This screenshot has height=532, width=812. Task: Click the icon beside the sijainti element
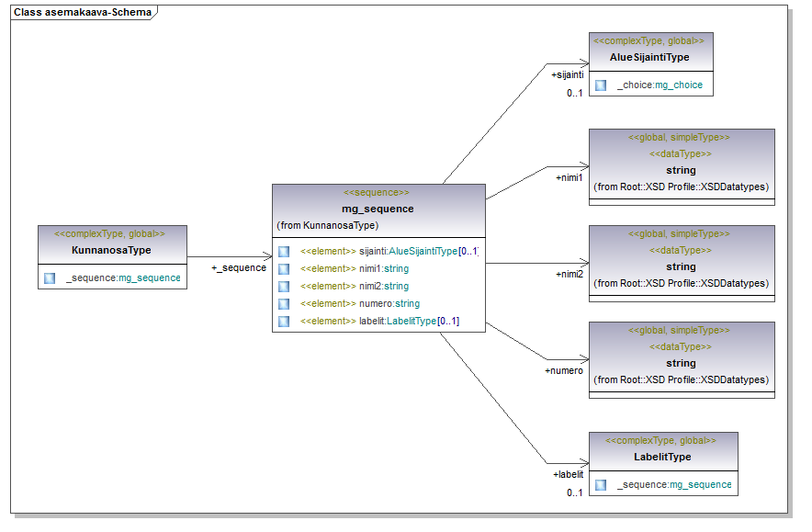tap(284, 252)
